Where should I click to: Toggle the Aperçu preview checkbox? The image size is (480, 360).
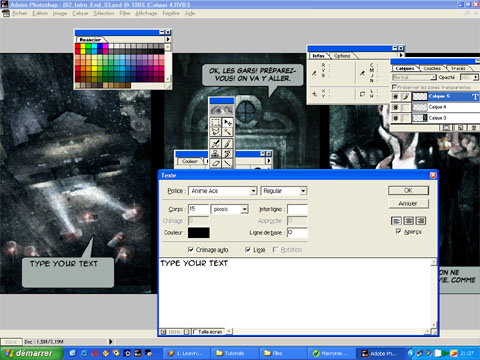tap(398, 231)
